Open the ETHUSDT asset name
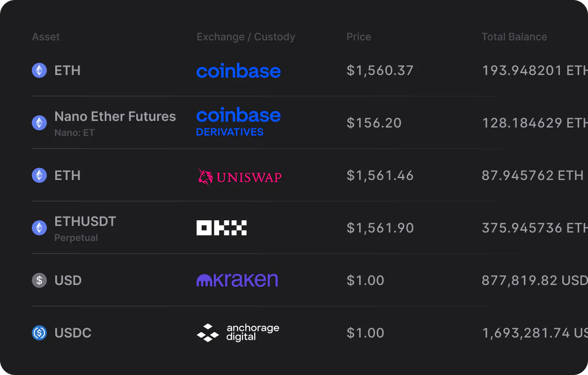Viewport: 588px width, 375px height. [x=85, y=221]
